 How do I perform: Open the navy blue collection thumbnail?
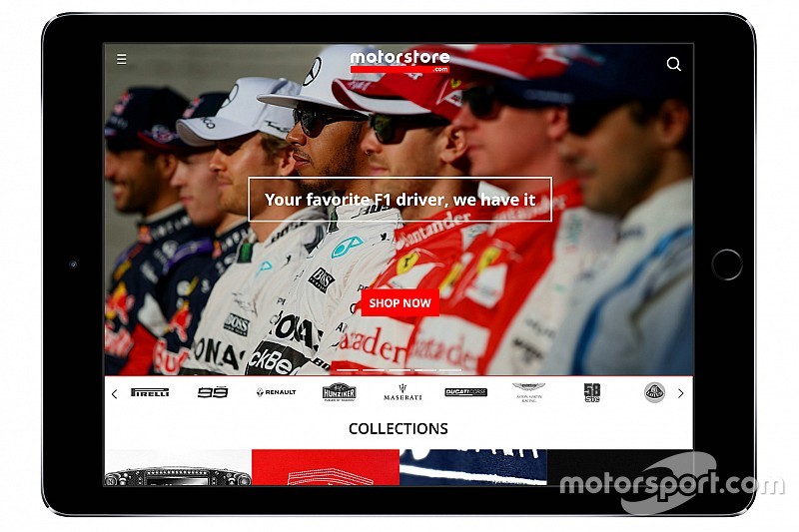point(472,467)
